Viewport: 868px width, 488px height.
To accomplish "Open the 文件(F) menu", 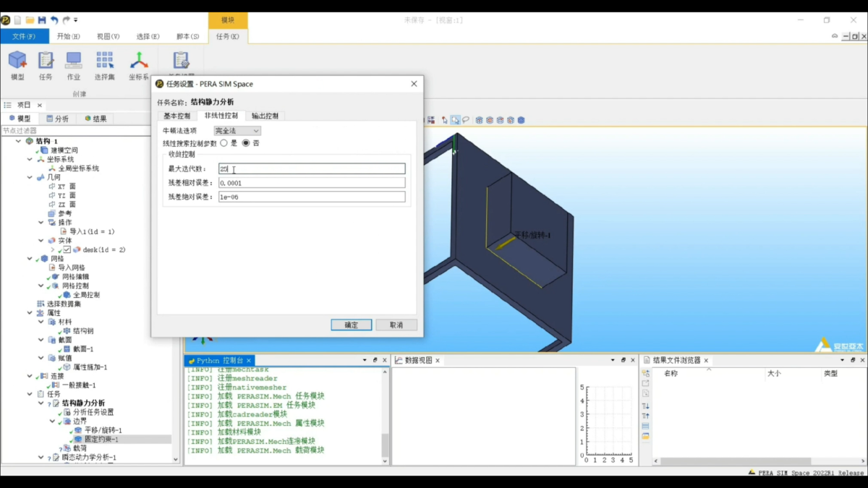I will tap(25, 36).
